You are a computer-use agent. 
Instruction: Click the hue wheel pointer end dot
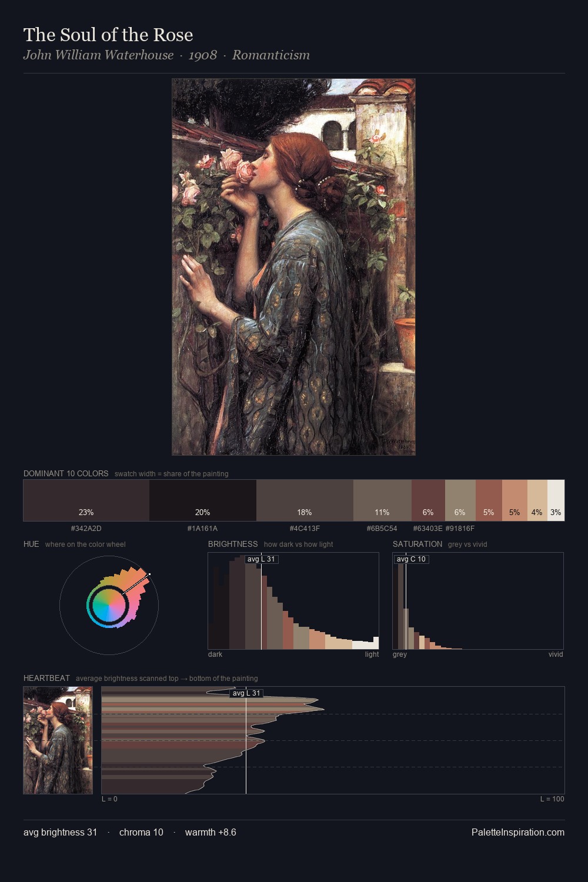coord(149,574)
